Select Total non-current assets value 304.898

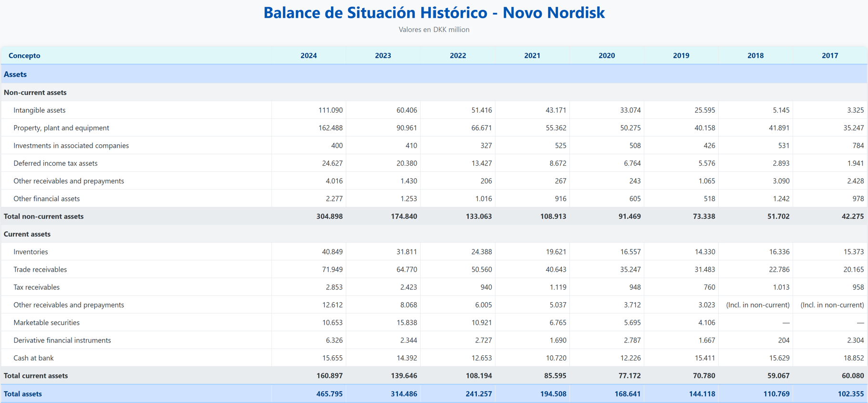point(330,216)
